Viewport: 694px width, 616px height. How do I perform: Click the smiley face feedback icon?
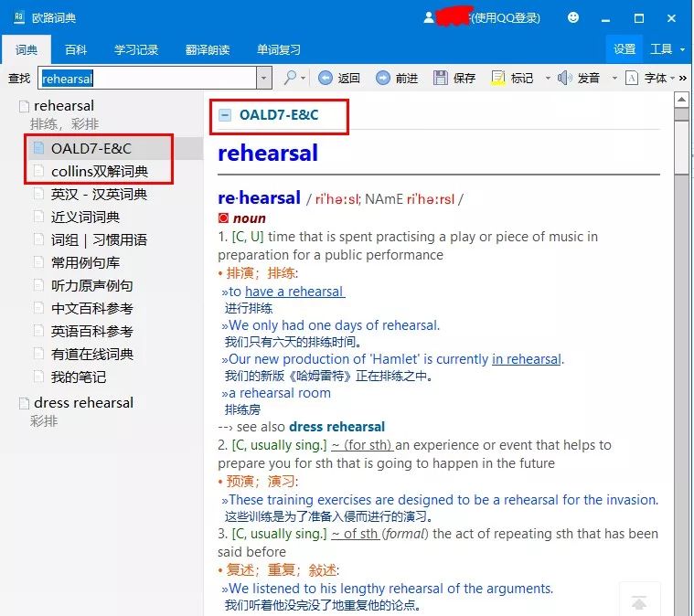point(573,17)
